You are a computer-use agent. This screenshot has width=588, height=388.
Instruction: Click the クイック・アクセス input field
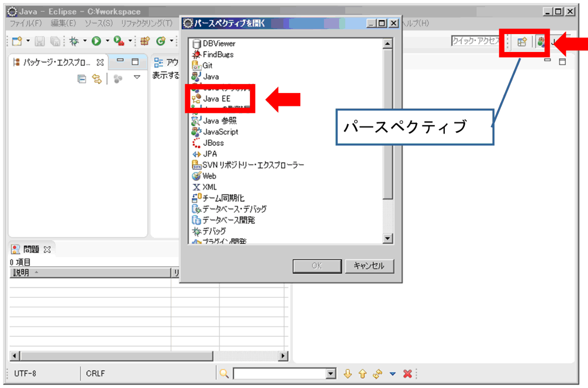[x=476, y=41]
